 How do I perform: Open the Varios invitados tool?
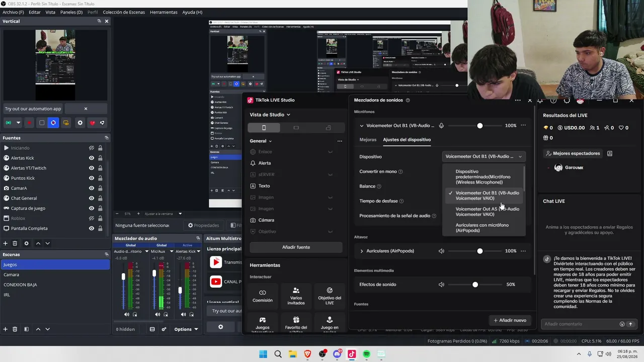[x=296, y=296]
